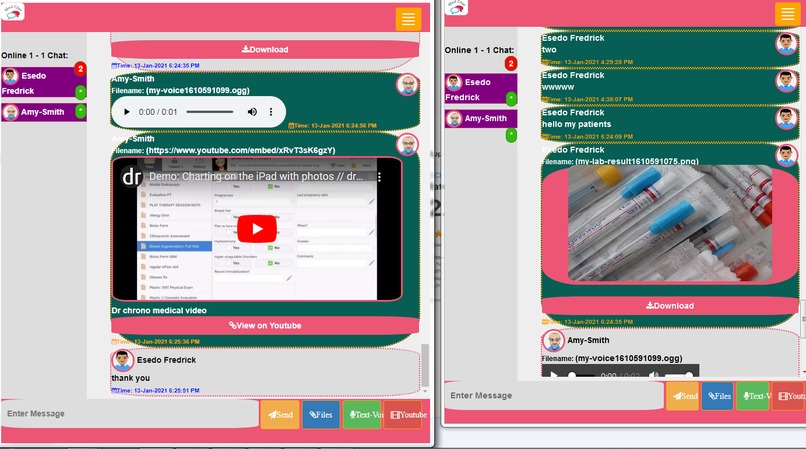Click Send button in left window
Image resolution: width=806 pixels, height=449 pixels.
(x=280, y=415)
